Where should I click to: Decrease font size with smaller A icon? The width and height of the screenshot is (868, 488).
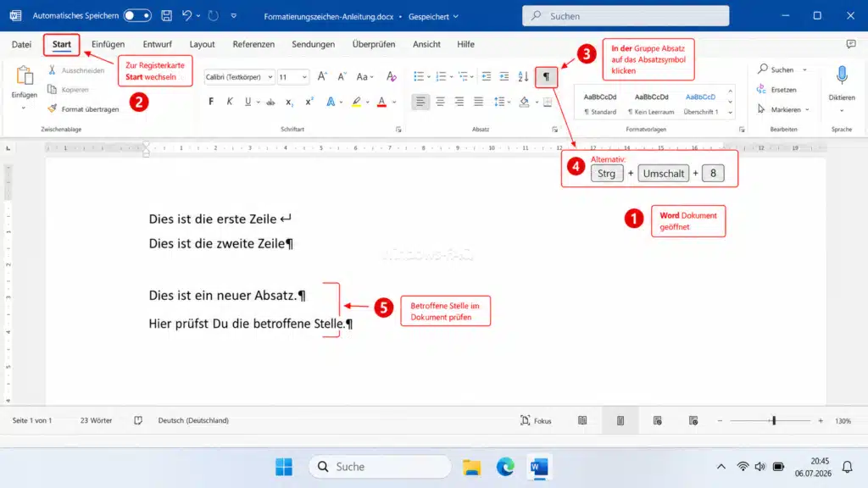point(342,77)
